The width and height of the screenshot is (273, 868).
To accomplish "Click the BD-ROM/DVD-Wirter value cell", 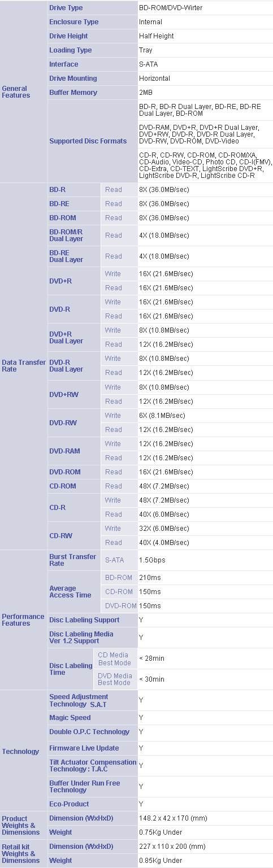I will click(x=171, y=8).
